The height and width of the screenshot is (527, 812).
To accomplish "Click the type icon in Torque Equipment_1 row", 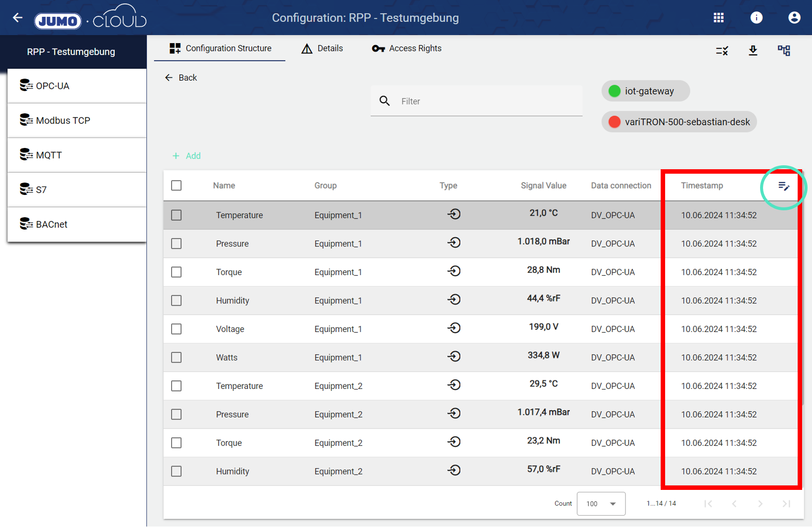I will click(x=454, y=271).
